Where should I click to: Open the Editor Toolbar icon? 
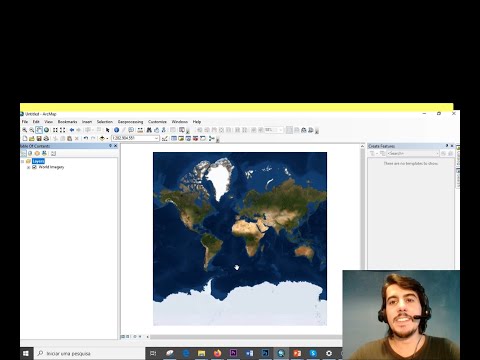pos(164,138)
